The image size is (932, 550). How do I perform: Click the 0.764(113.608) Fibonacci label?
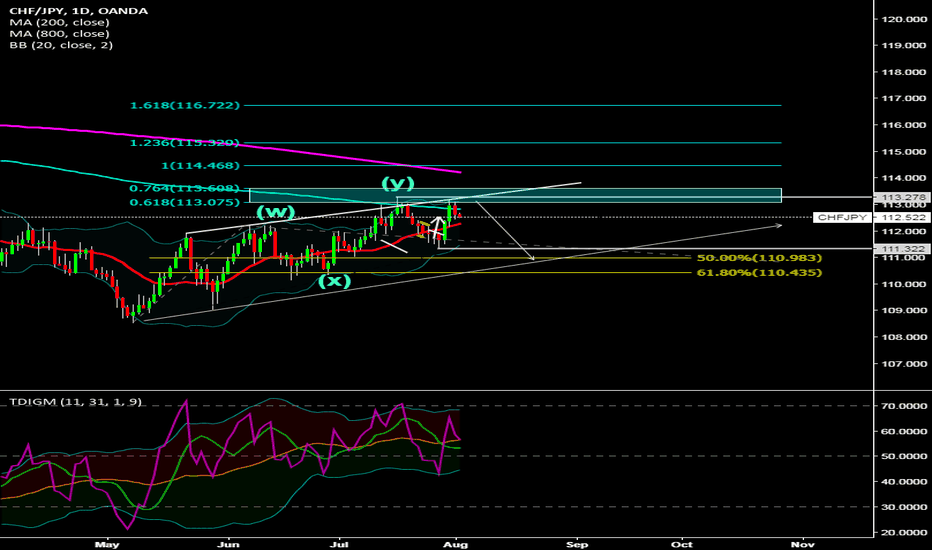click(x=185, y=188)
